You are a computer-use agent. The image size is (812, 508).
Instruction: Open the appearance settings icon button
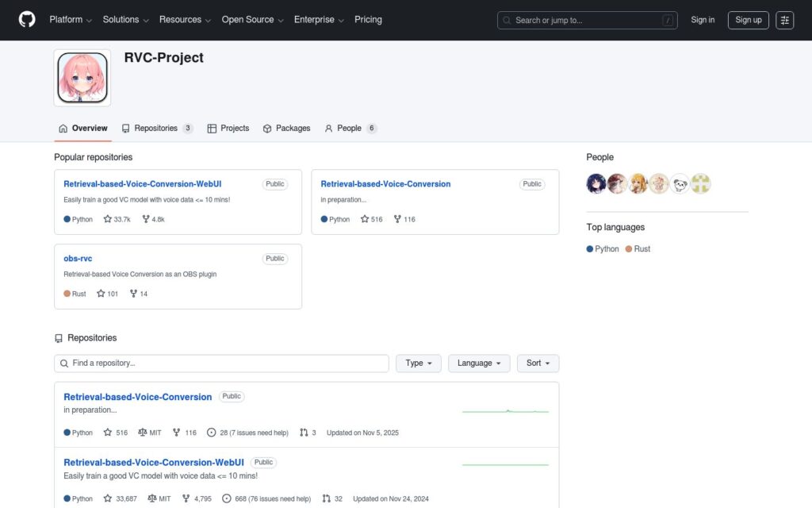tap(784, 20)
